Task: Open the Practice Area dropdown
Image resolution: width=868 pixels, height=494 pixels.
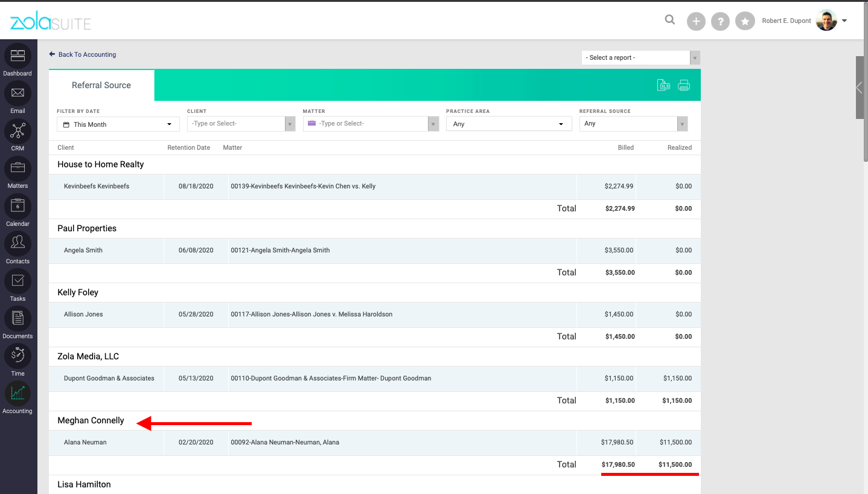Action: (x=509, y=124)
